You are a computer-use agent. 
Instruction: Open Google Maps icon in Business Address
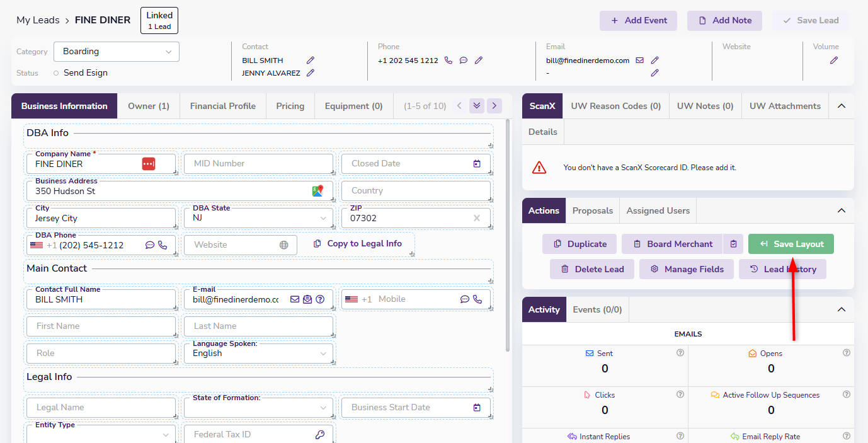317,190
